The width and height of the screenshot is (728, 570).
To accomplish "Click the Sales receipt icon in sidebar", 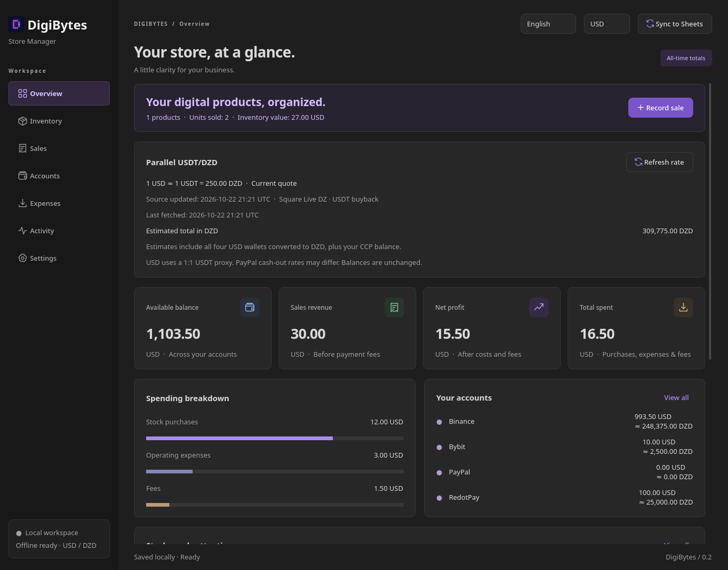I will pos(23,148).
